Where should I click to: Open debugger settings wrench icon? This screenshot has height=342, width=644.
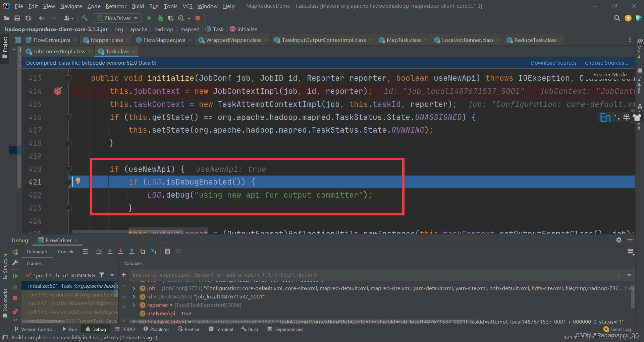click(15, 263)
